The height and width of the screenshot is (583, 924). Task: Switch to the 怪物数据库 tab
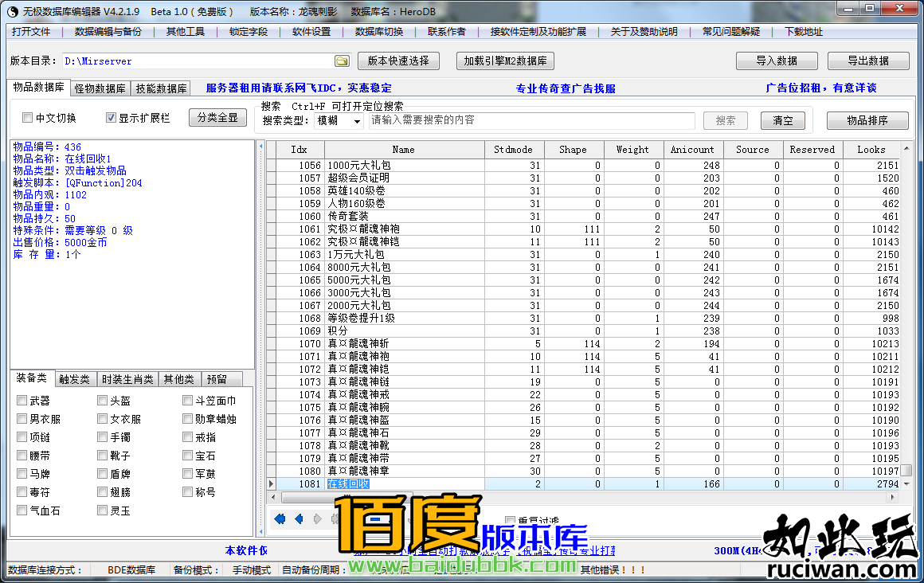pyautogui.click(x=100, y=88)
